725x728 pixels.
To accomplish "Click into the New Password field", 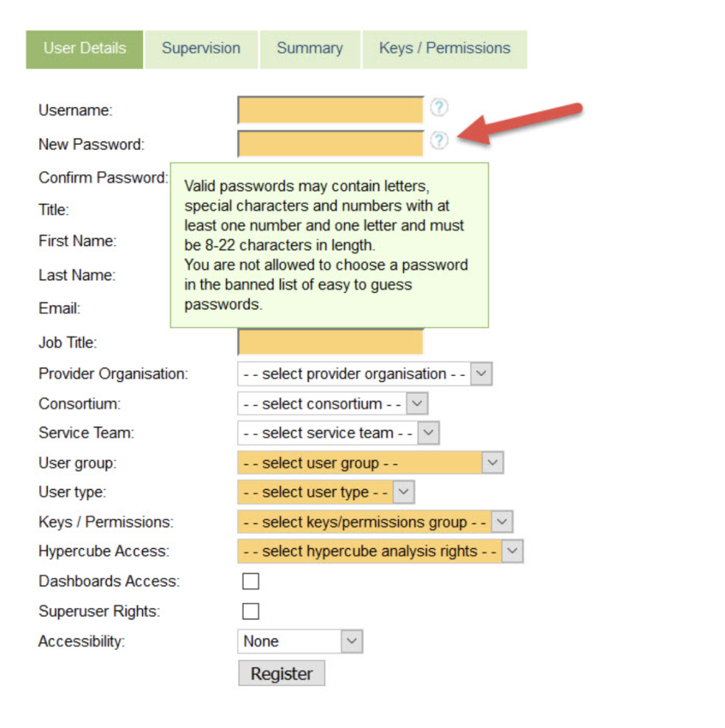I will [x=331, y=144].
